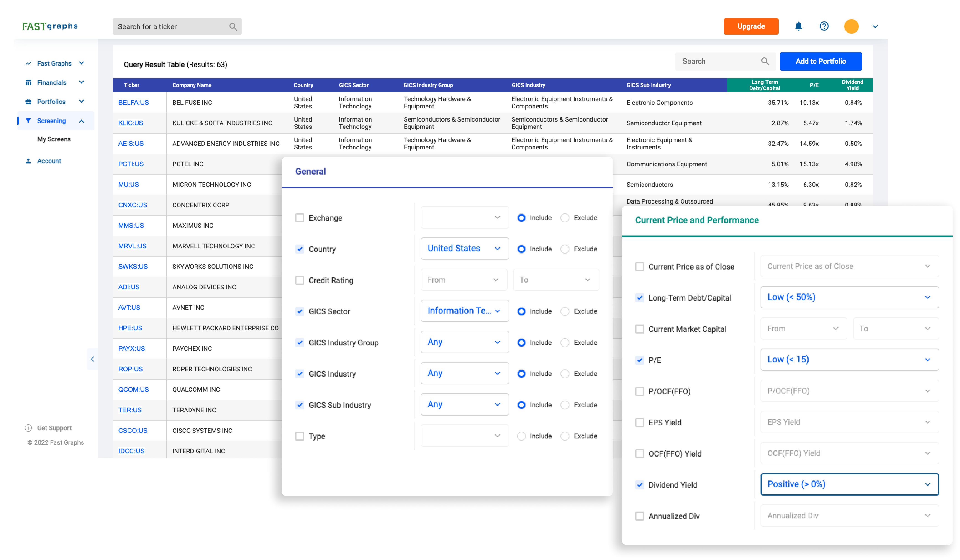Open the BELFA:US ticker link
The width and height of the screenshot is (960, 560).
(x=133, y=103)
